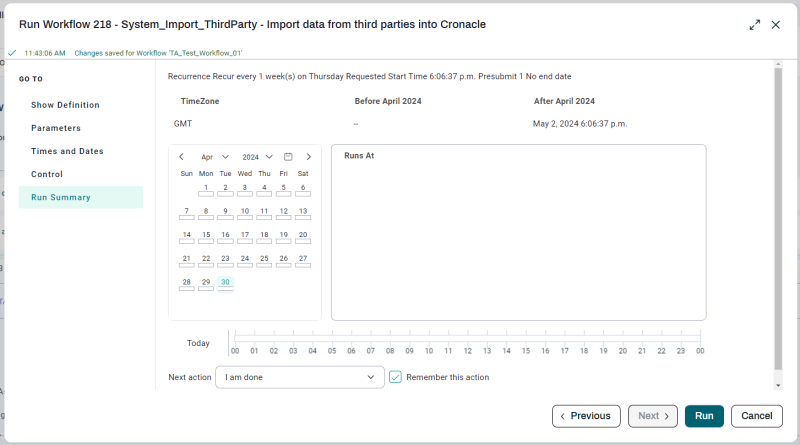Go to next month in calendar
This screenshot has width=800, height=445.
pos(308,157)
